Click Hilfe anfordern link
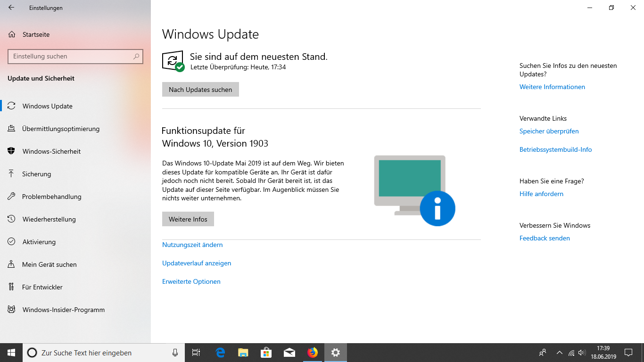The image size is (644, 362). click(541, 194)
